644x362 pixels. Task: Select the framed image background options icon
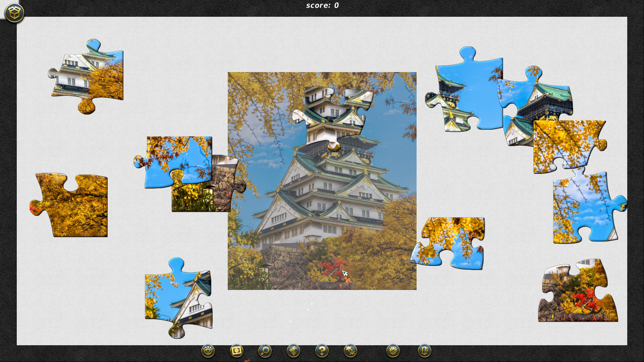click(x=236, y=351)
